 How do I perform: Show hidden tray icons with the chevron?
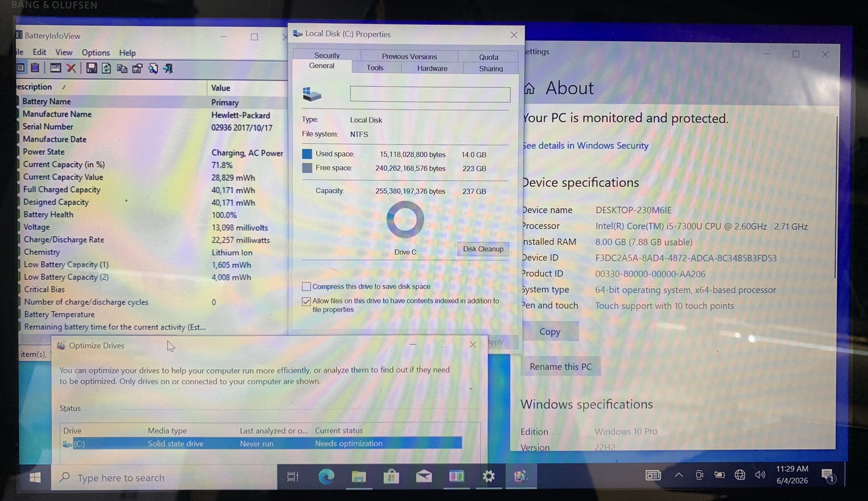679,475
